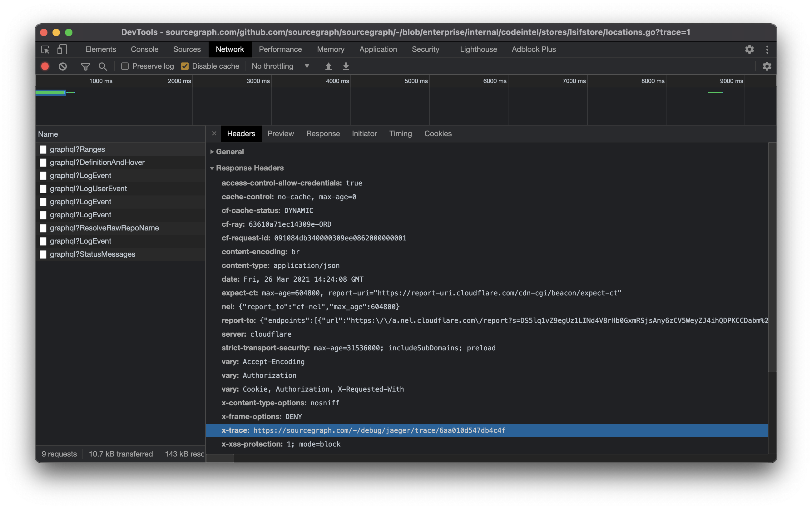The height and width of the screenshot is (509, 812).
Task: Click the x-trace jaeger trace URL
Action: pyautogui.click(x=379, y=431)
